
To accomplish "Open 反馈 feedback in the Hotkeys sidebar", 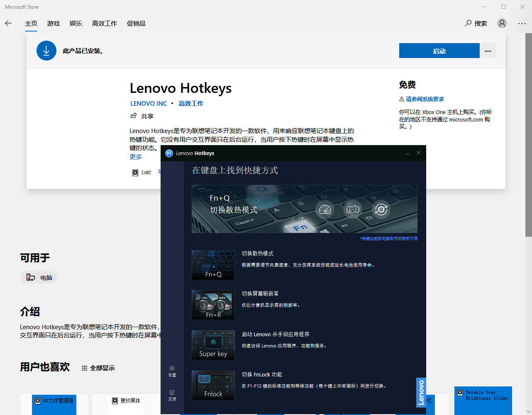I will 172,395.
